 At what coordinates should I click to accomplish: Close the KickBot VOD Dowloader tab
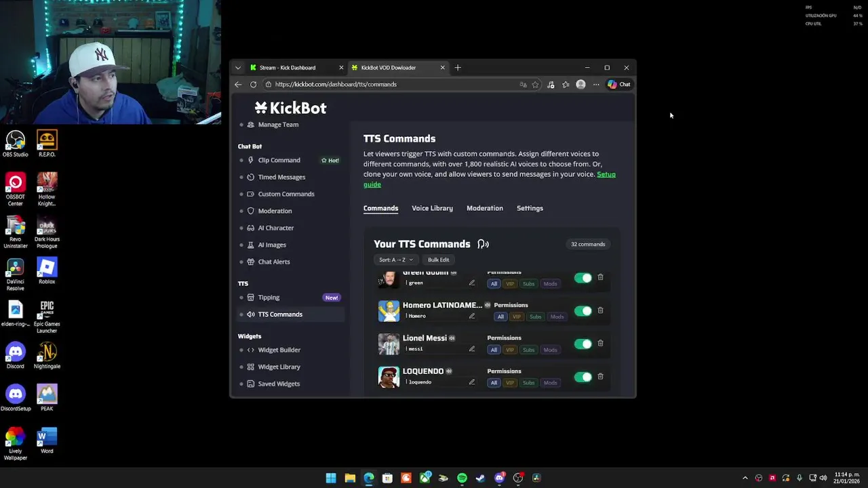click(x=443, y=68)
